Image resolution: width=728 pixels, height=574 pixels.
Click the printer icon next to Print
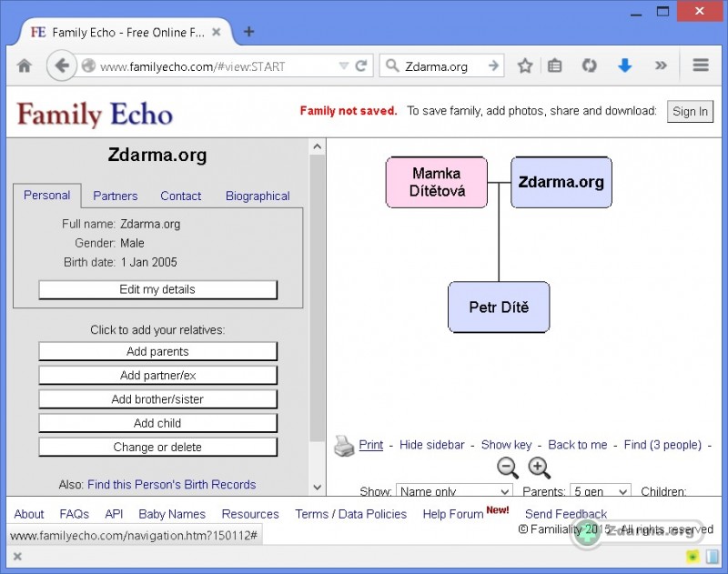pyautogui.click(x=344, y=445)
